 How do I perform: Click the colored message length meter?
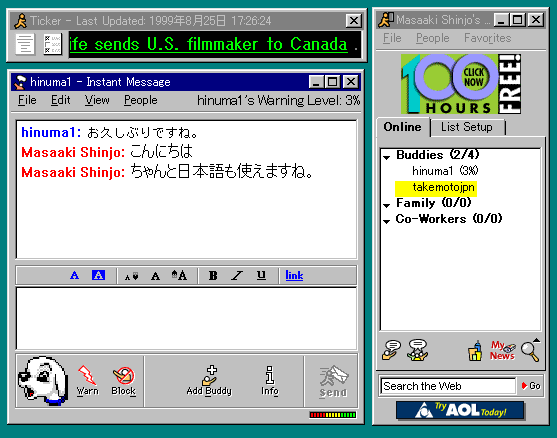[x=332, y=415]
